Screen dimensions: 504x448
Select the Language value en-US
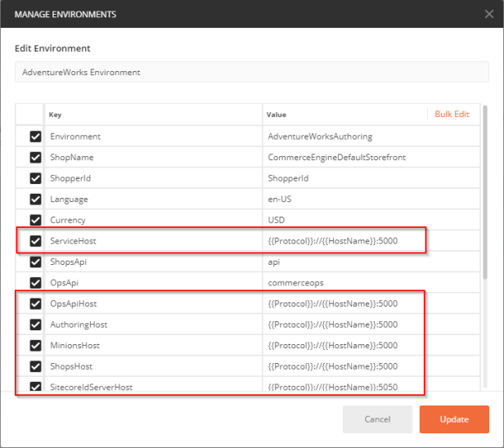[x=280, y=199]
